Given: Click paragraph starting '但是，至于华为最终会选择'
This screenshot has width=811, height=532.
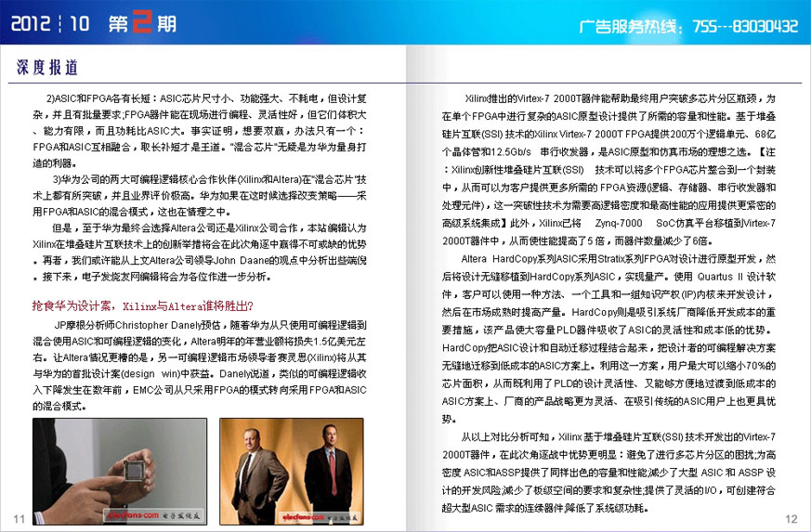Looking at the screenshot, I should point(200,253).
